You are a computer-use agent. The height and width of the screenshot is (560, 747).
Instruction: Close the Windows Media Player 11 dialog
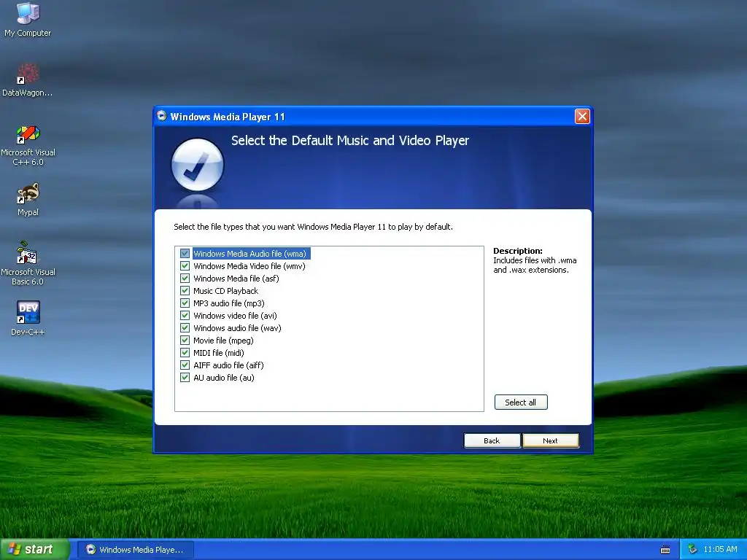click(582, 116)
